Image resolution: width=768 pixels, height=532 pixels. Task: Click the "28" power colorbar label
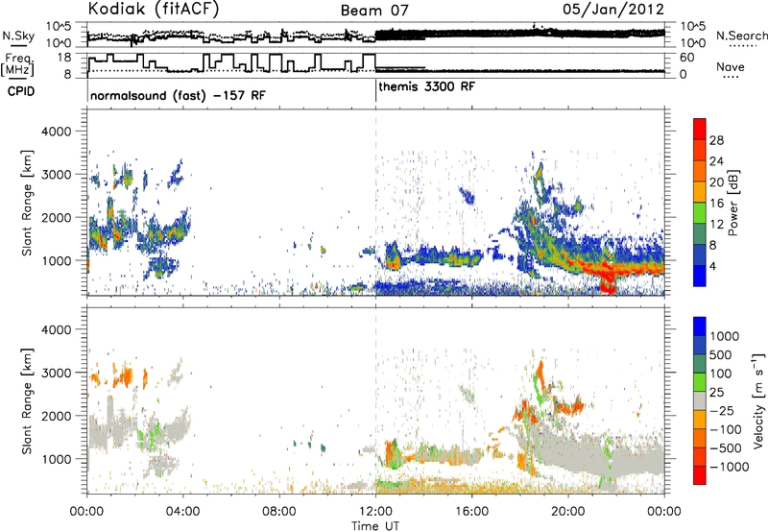716,140
